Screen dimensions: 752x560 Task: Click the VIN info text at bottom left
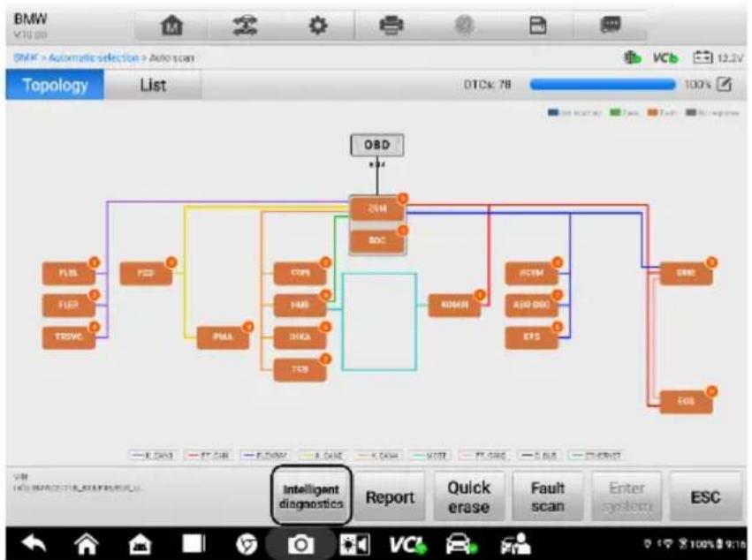77,483
